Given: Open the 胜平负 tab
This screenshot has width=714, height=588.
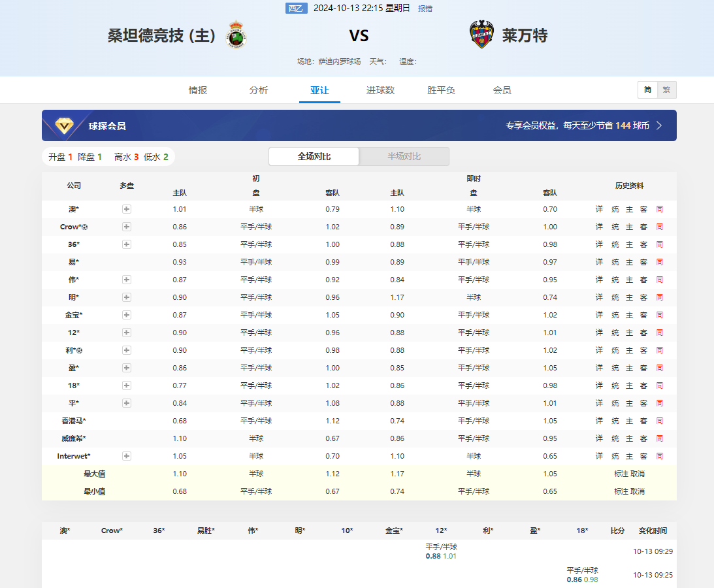Looking at the screenshot, I should click(x=441, y=90).
